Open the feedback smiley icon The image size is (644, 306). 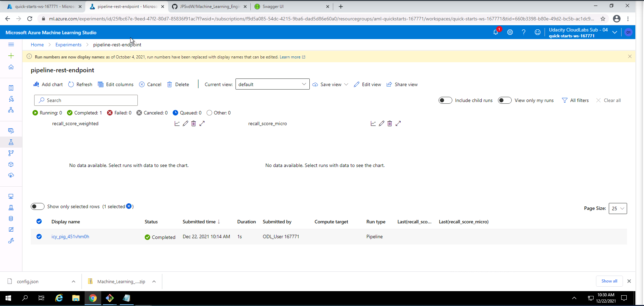click(x=538, y=32)
